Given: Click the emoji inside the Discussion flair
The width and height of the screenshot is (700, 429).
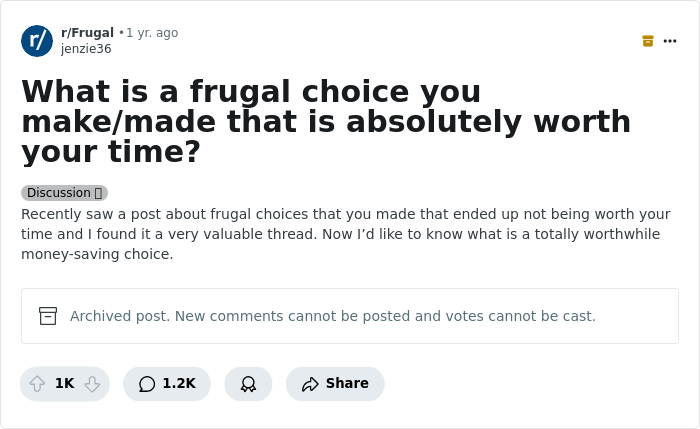Looking at the screenshot, I should tap(98, 193).
